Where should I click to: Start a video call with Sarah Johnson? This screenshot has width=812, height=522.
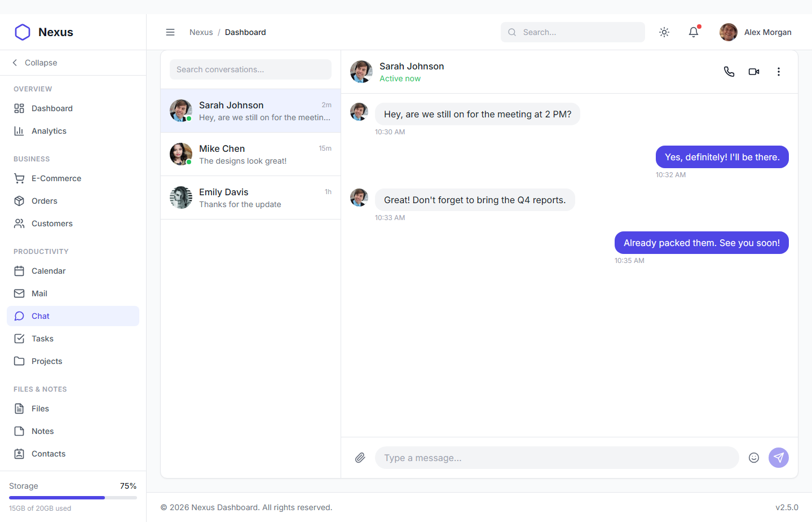click(754, 72)
